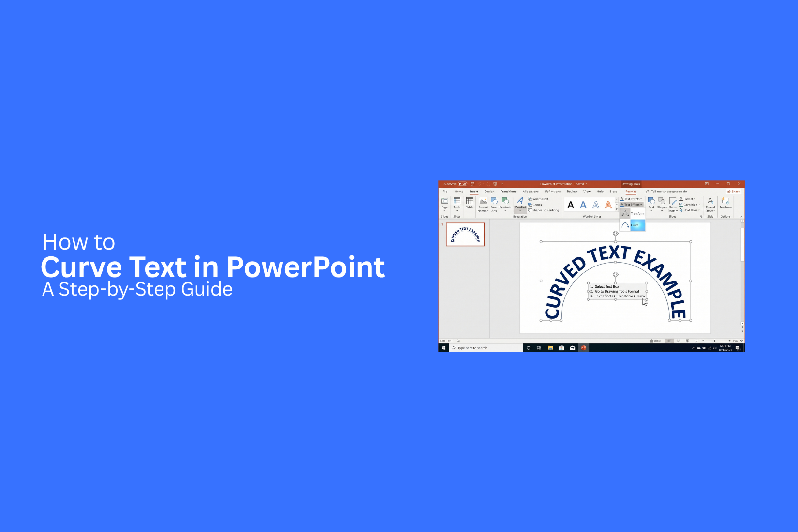Open the Format dropdown in ribbon group
The height and width of the screenshot is (532, 798).
(687, 199)
